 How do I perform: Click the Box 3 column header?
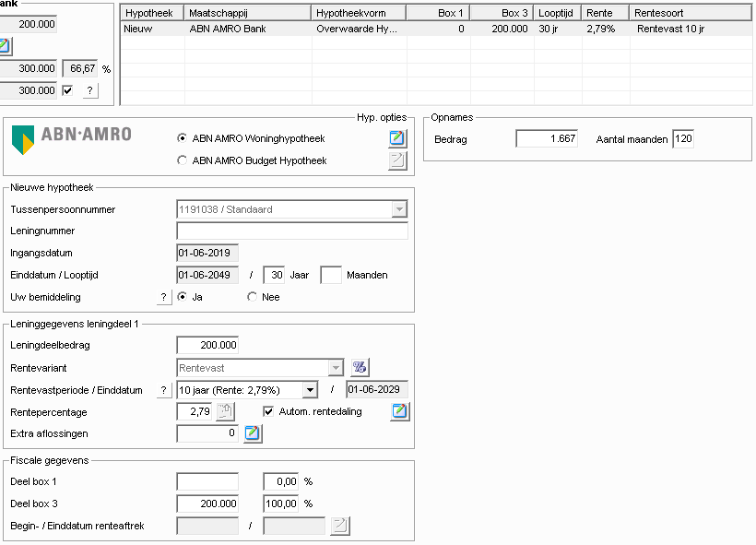pos(502,13)
